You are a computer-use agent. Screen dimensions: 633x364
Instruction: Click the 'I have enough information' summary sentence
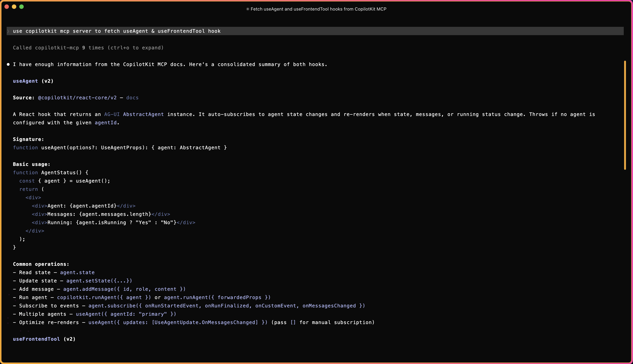[170, 65]
